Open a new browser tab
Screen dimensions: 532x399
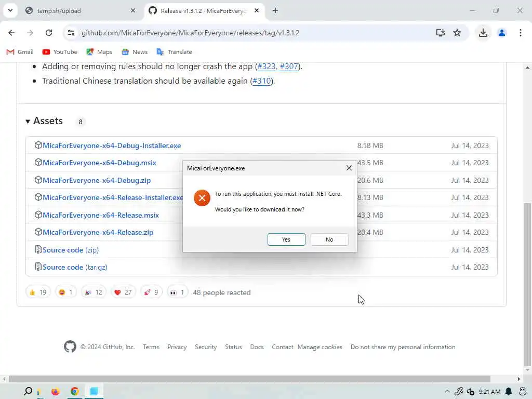(275, 11)
